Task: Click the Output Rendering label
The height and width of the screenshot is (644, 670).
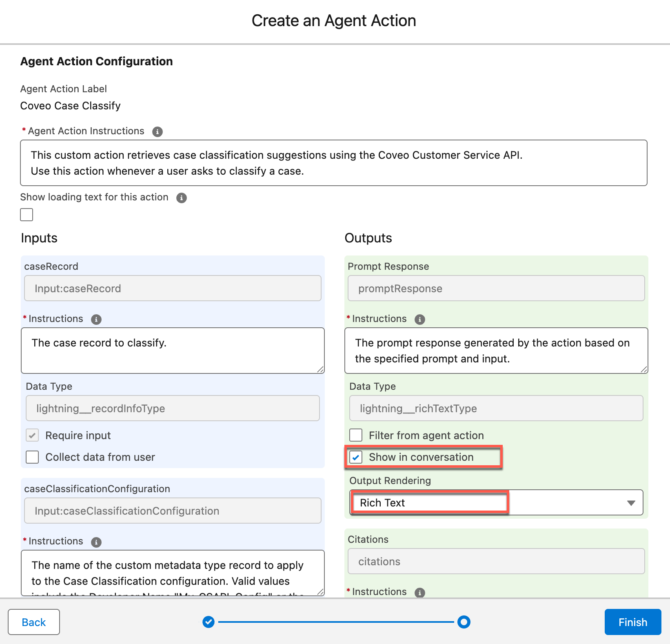Action: pos(390,481)
